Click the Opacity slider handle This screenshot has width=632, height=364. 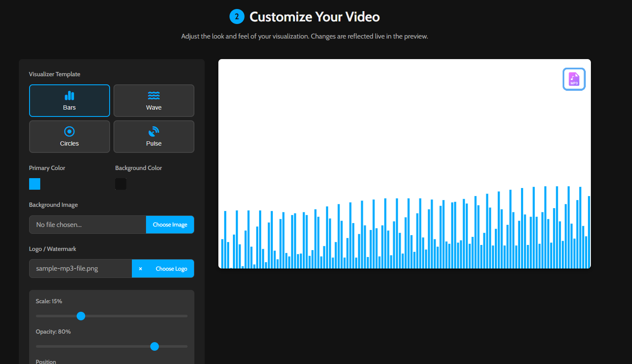[155, 346]
